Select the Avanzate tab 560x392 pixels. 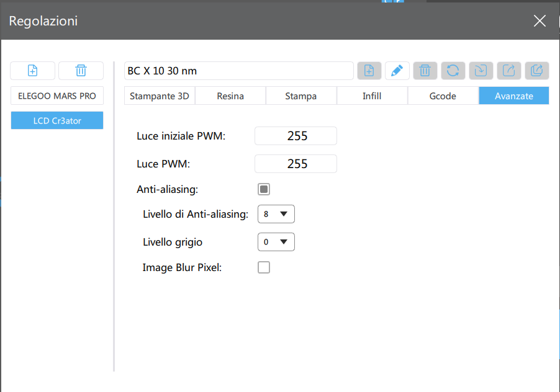(x=514, y=96)
